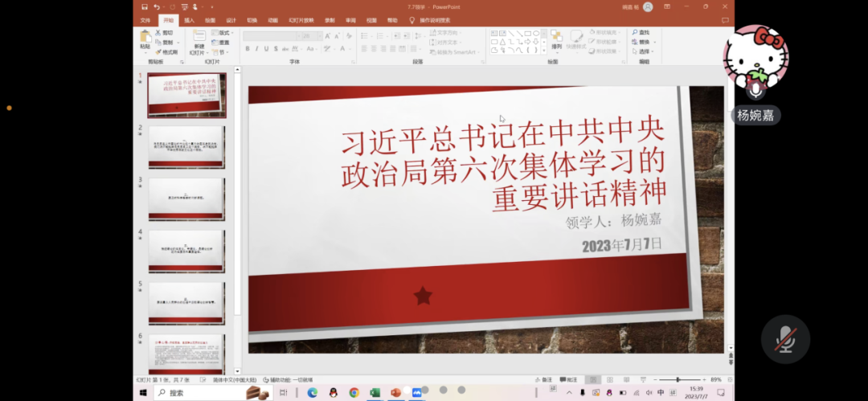Image resolution: width=868 pixels, height=401 pixels.
Task: Toggle left text alignment
Action: 365,49
